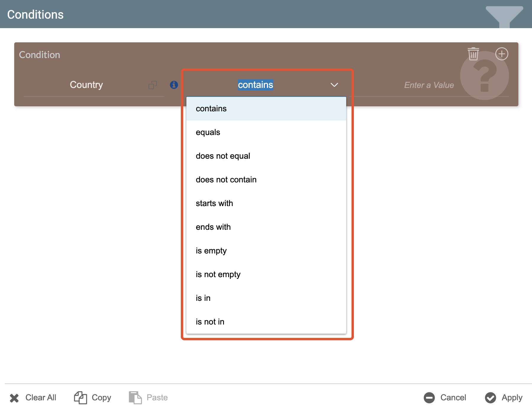Delete the condition with trash icon
This screenshot has height=411, width=532.
tap(473, 54)
